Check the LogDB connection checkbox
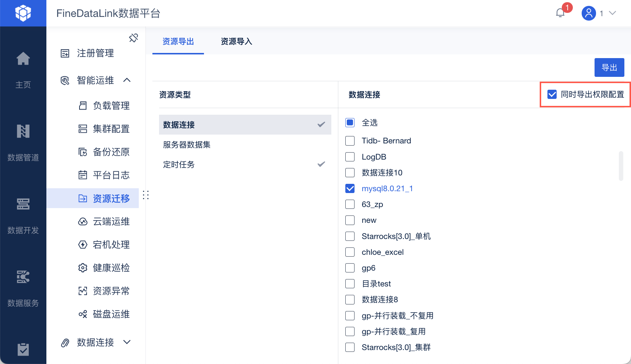 [x=350, y=157]
